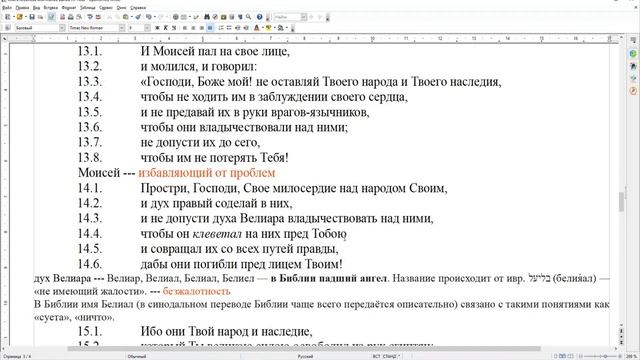Click the Paste icon
Image resolution: width=640 pixels, height=360 pixels.
(x=126, y=17)
